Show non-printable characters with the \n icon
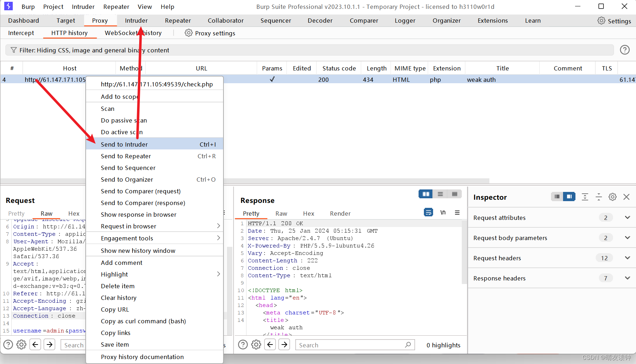This screenshot has height=364, width=636. point(443,212)
